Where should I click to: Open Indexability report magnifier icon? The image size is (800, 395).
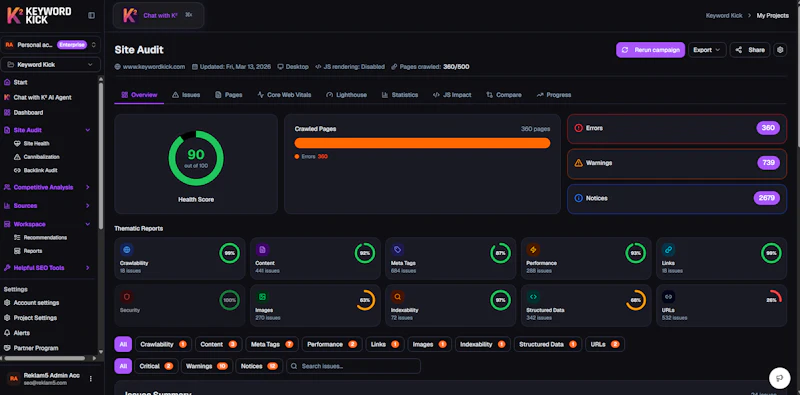point(397,297)
